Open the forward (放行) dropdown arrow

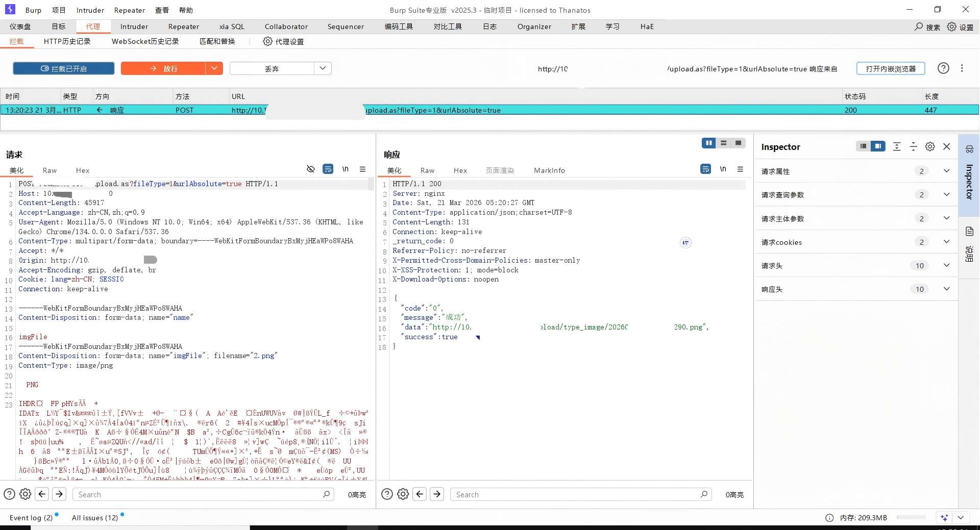[214, 68]
